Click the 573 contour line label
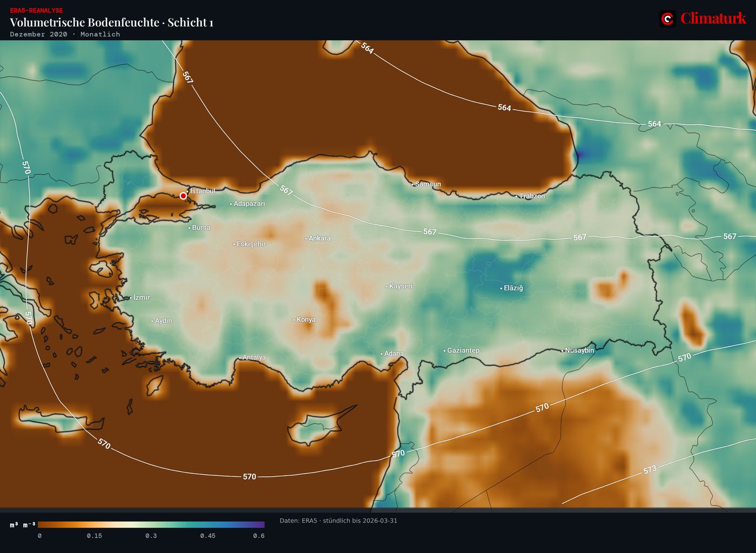Image resolution: width=756 pixels, height=553 pixels. 650,470
